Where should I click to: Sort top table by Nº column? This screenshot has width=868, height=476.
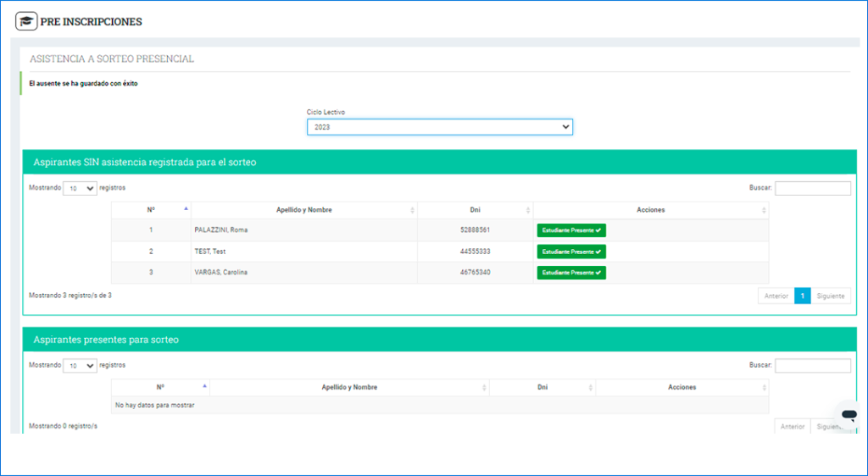click(151, 210)
